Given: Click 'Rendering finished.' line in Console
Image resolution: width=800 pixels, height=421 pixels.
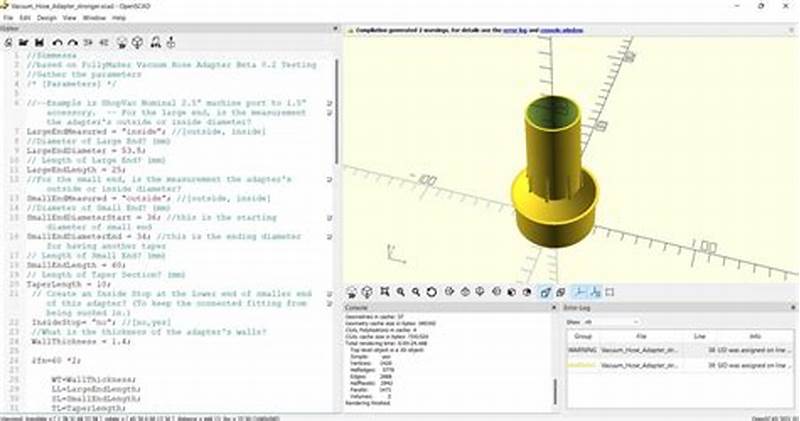Looking at the screenshot, I should [x=367, y=403].
